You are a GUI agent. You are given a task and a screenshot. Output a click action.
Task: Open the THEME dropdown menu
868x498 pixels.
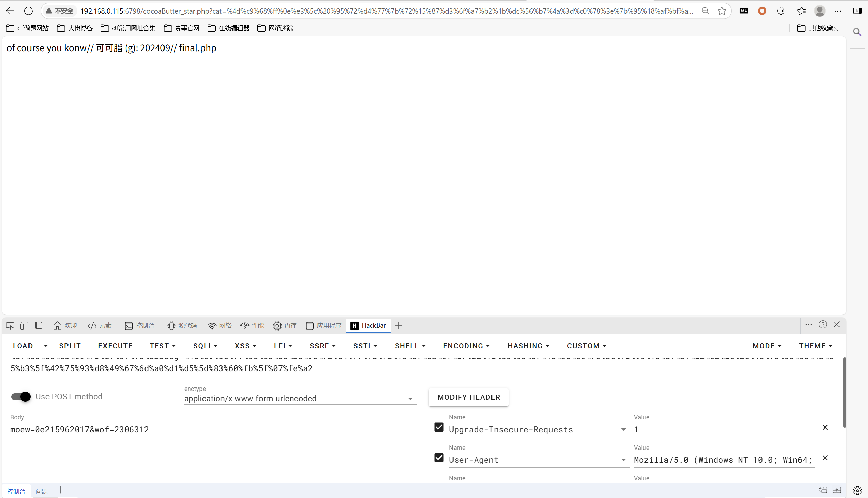click(x=815, y=346)
